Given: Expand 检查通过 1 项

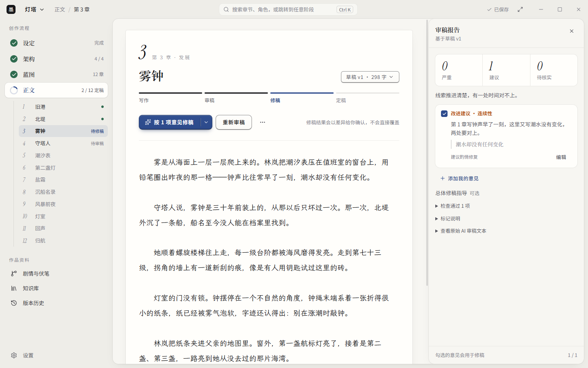Looking at the screenshot, I should click(453, 206).
